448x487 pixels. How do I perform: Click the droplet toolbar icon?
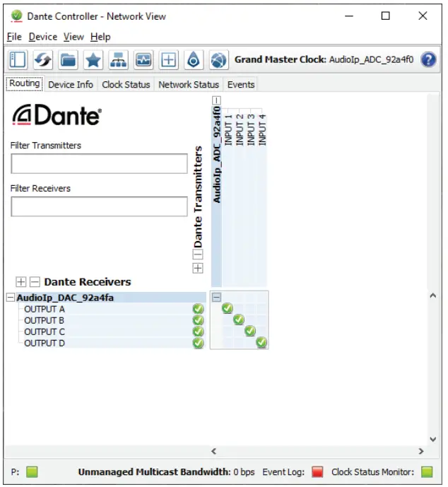pyautogui.click(x=194, y=59)
